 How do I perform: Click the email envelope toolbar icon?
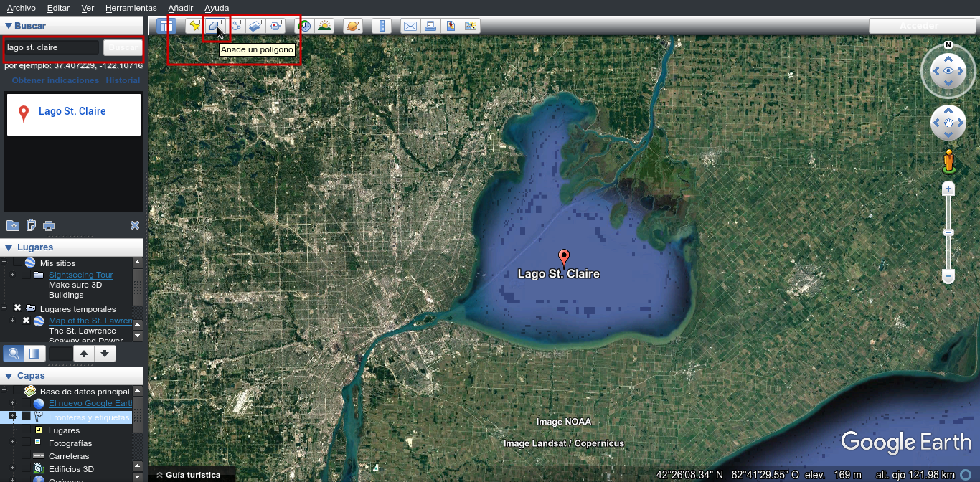pyautogui.click(x=410, y=26)
